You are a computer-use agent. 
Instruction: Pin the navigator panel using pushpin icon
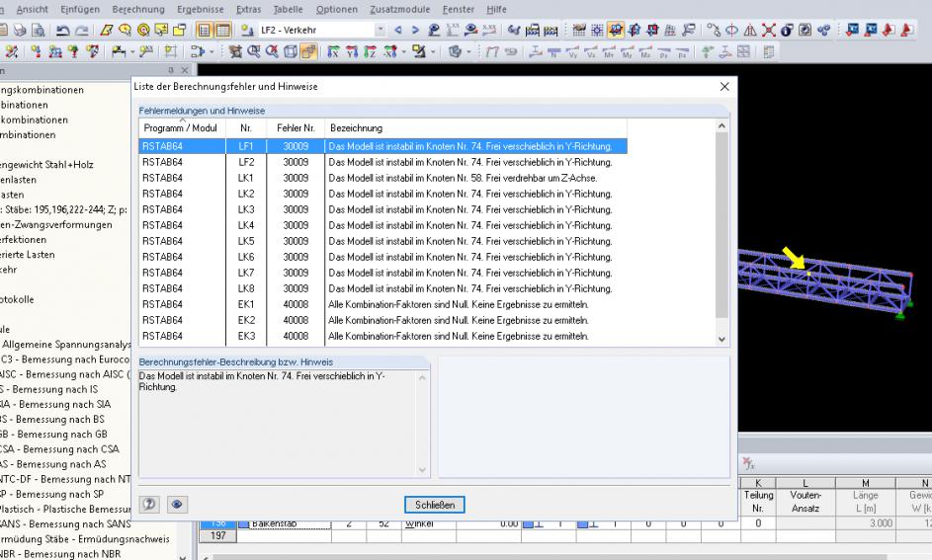point(171,70)
